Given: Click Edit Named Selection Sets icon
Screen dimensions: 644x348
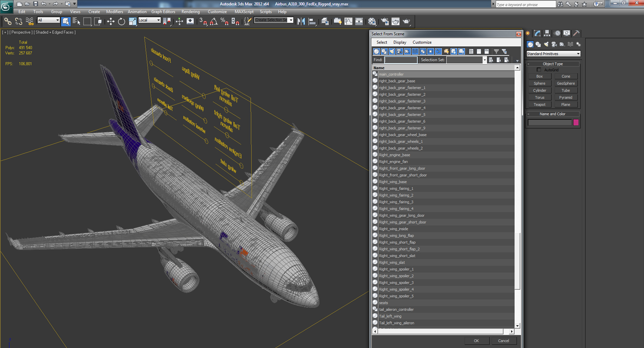Looking at the screenshot, I should (248, 21).
